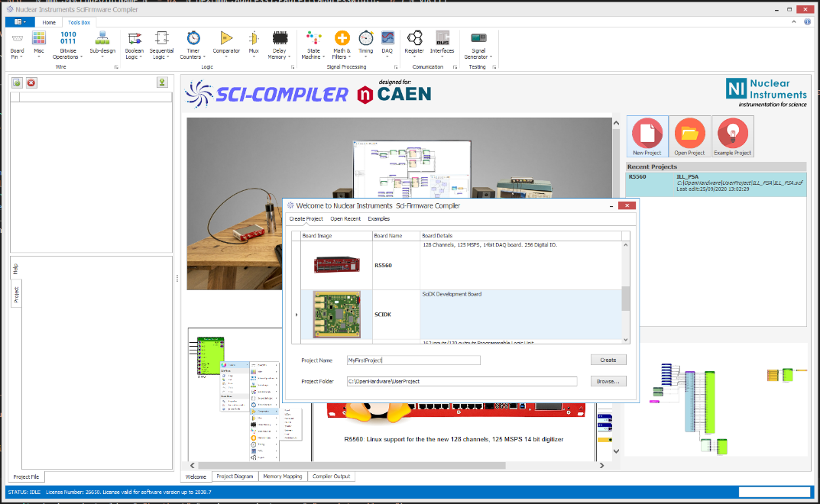Select the Timing tool
Image resolution: width=820 pixels, height=504 pixels.
(x=365, y=43)
